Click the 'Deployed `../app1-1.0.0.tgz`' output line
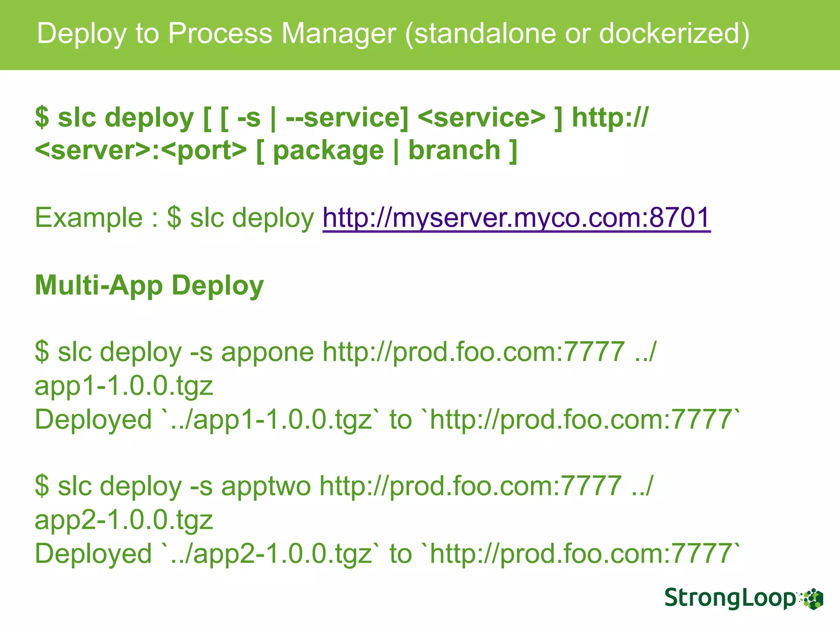The height and width of the screenshot is (630, 840). 388,420
